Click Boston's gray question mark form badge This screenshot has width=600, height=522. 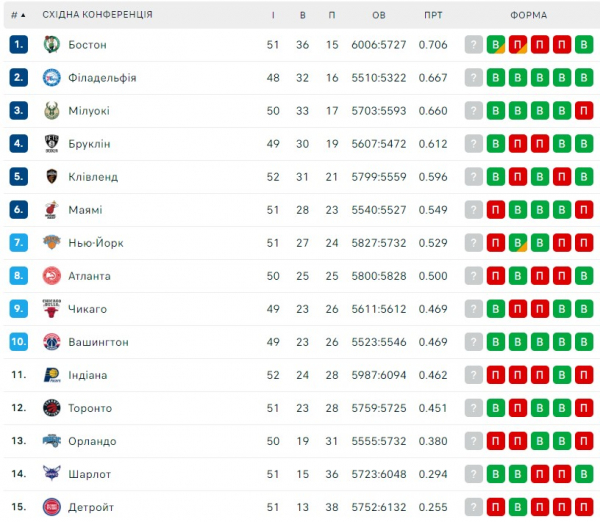pos(474,45)
